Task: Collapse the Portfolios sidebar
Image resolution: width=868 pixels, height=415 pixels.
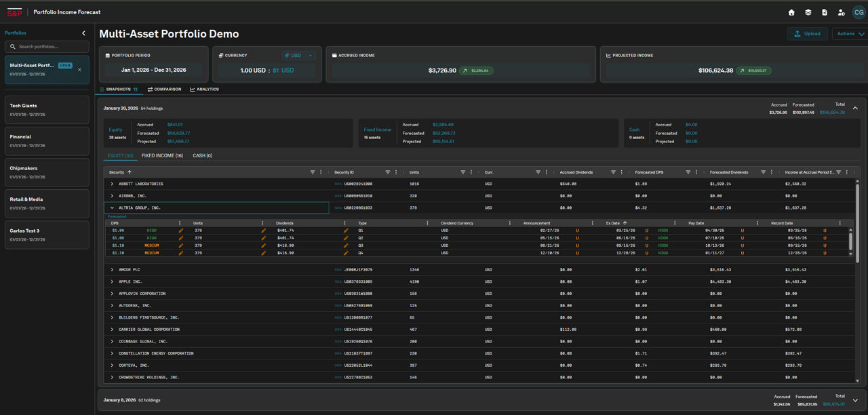Action: (84, 33)
